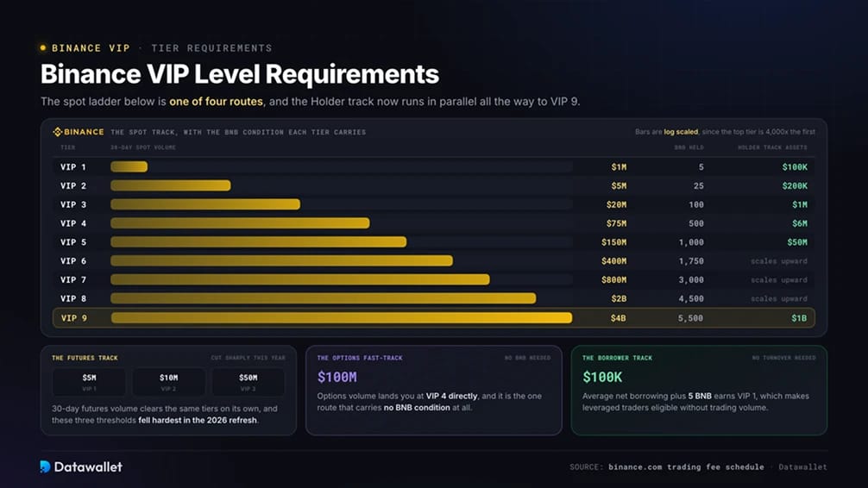Click the bold 'no BNB condition' phrase
Viewport: 868px width, 488px height.
(417, 408)
